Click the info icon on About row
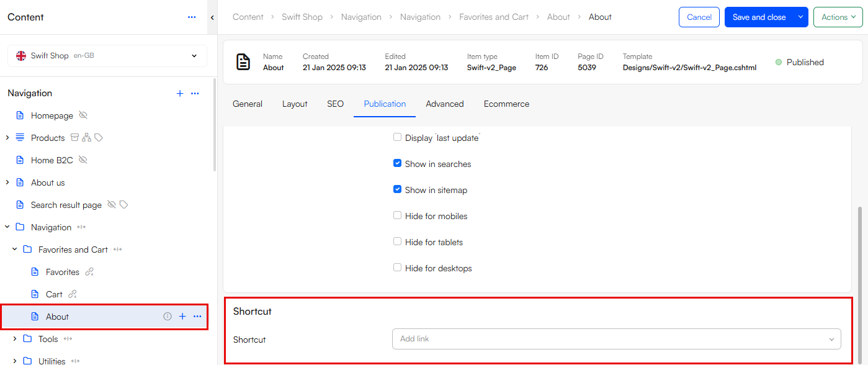Viewport: 868px width, 365px height. click(167, 317)
